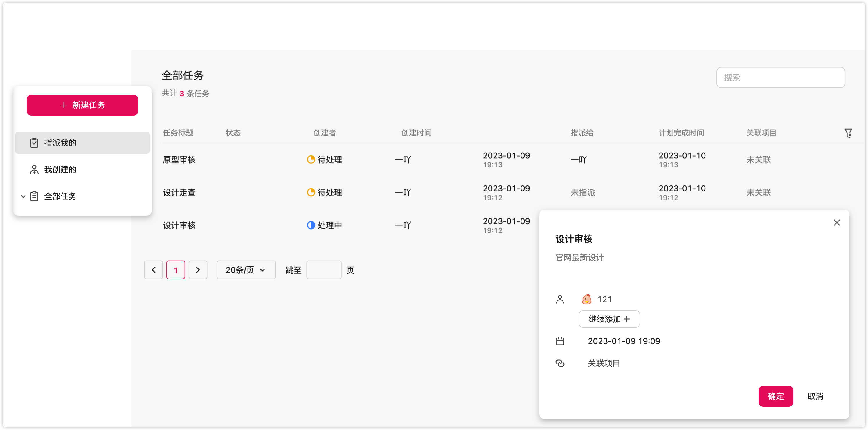Click the filter funnel icon in table header
868x430 pixels.
tap(848, 133)
